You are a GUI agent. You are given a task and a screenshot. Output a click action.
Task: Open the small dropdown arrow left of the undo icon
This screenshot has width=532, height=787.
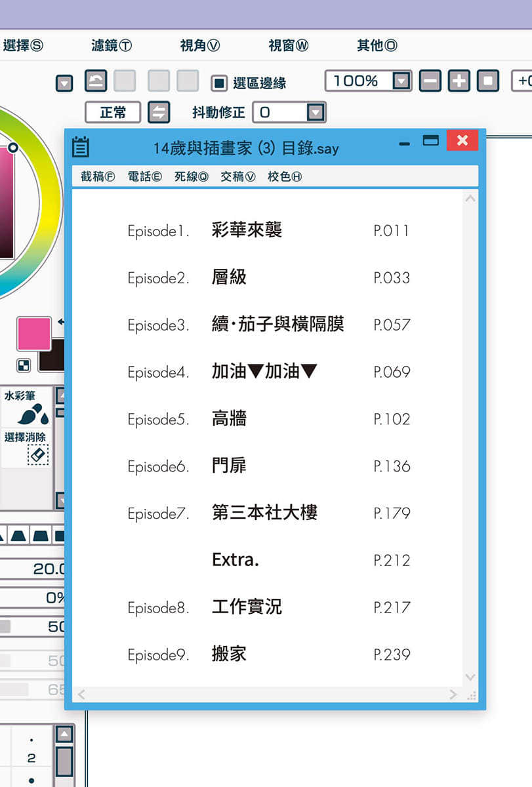(64, 83)
